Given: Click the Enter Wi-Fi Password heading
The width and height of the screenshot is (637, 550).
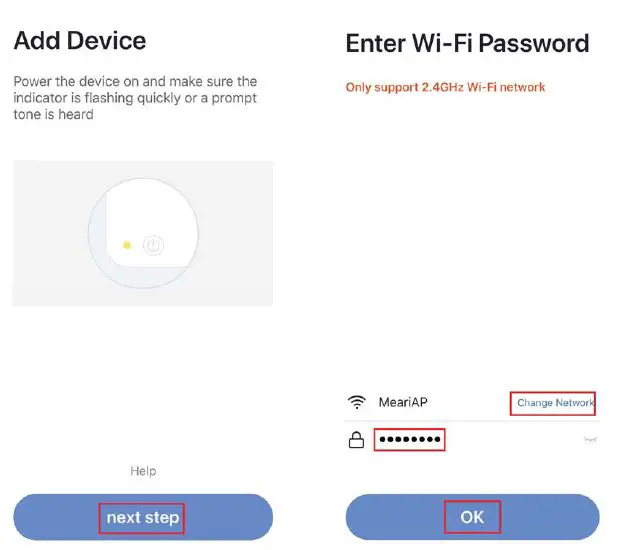Looking at the screenshot, I should tap(467, 44).
